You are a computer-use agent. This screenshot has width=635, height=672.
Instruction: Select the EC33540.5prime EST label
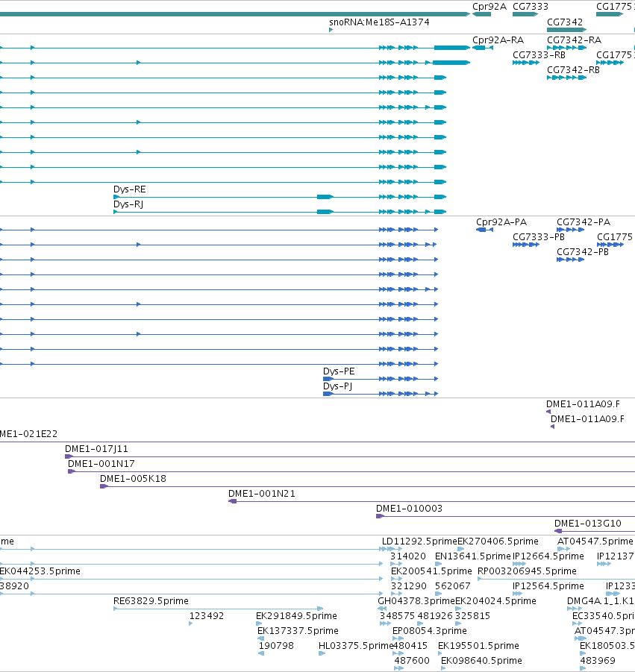[x=604, y=616]
